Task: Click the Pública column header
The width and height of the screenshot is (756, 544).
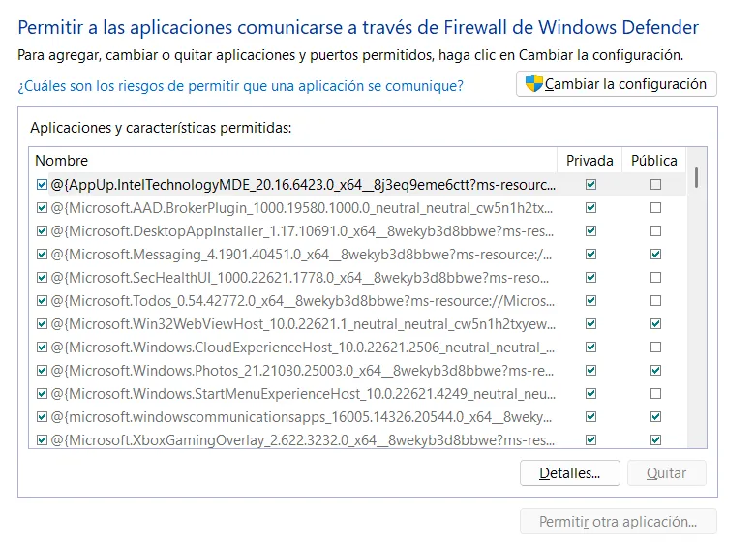Action: [653, 160]
